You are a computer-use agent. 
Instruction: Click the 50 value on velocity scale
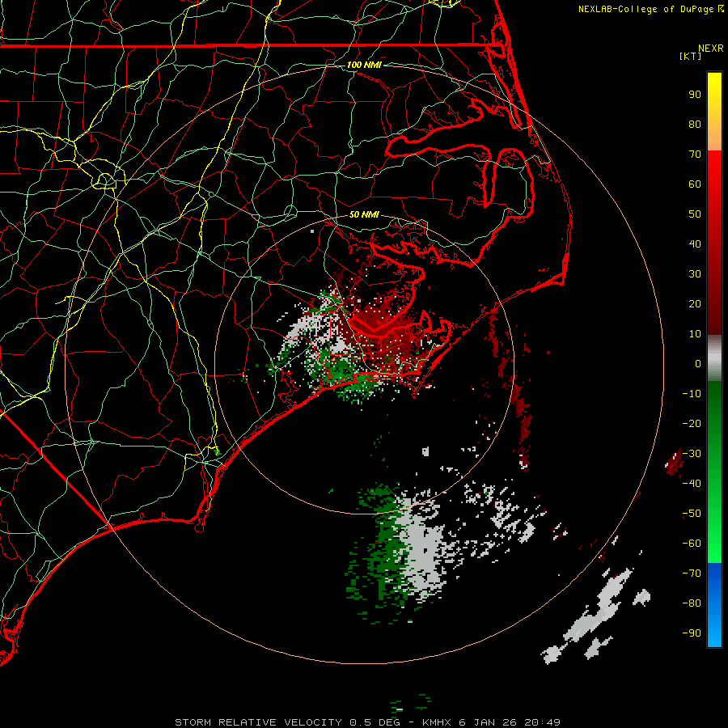[x=695, y=214]
